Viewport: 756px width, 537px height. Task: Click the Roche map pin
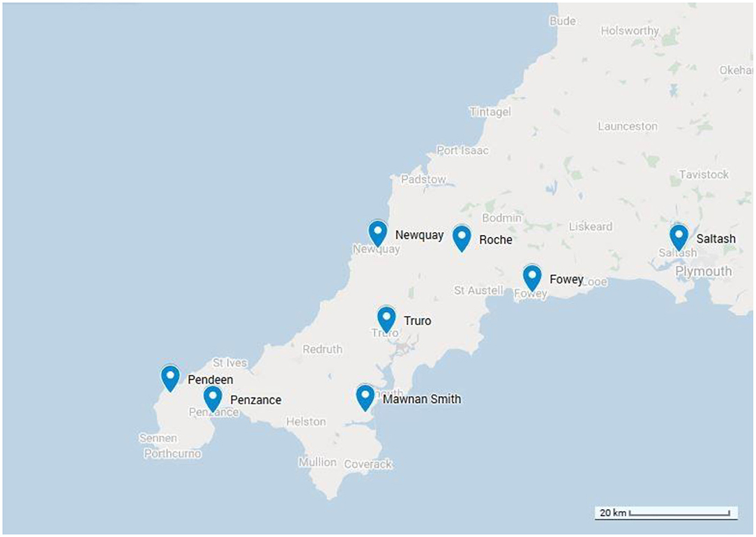click(462, 239)
